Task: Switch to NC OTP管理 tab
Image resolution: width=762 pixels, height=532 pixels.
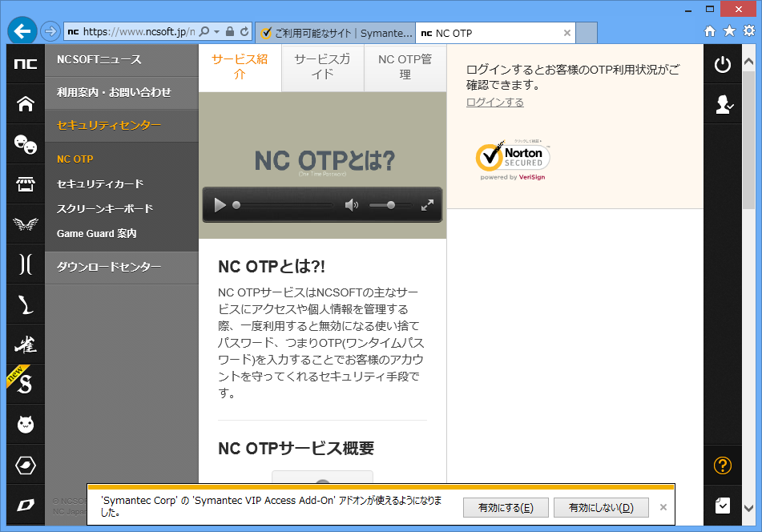Action: tap(405, 67)
